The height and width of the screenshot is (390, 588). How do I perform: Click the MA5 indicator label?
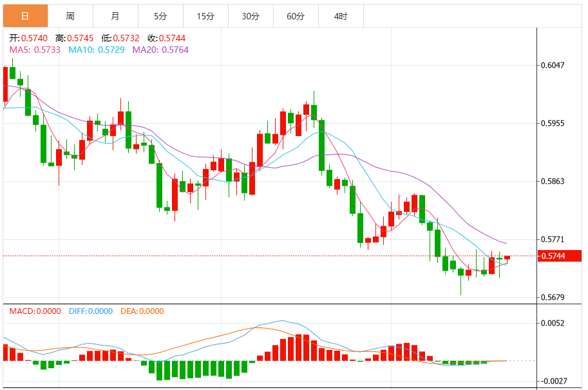(x=35, y=50)
